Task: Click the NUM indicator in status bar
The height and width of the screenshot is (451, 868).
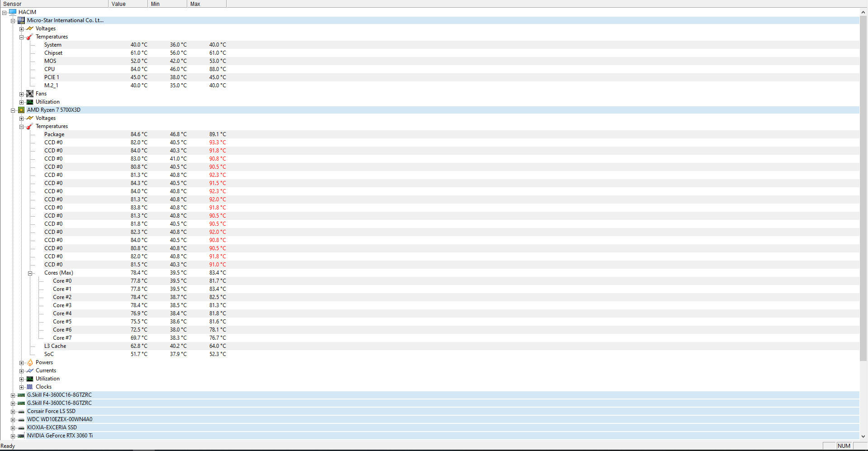Action: (844, 446)
